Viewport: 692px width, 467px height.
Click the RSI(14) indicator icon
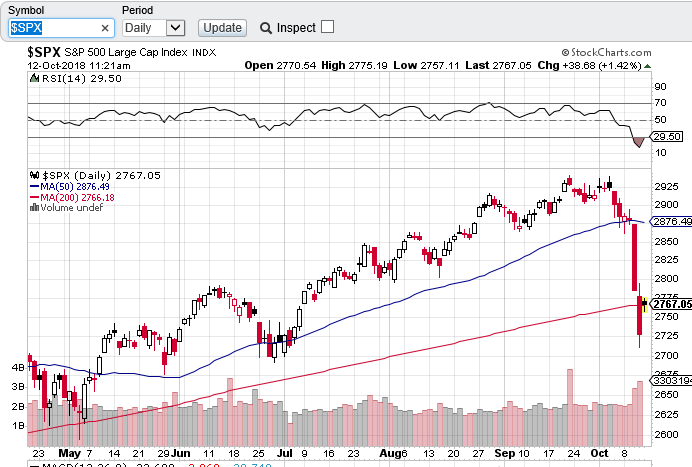(x=34, y=78)
